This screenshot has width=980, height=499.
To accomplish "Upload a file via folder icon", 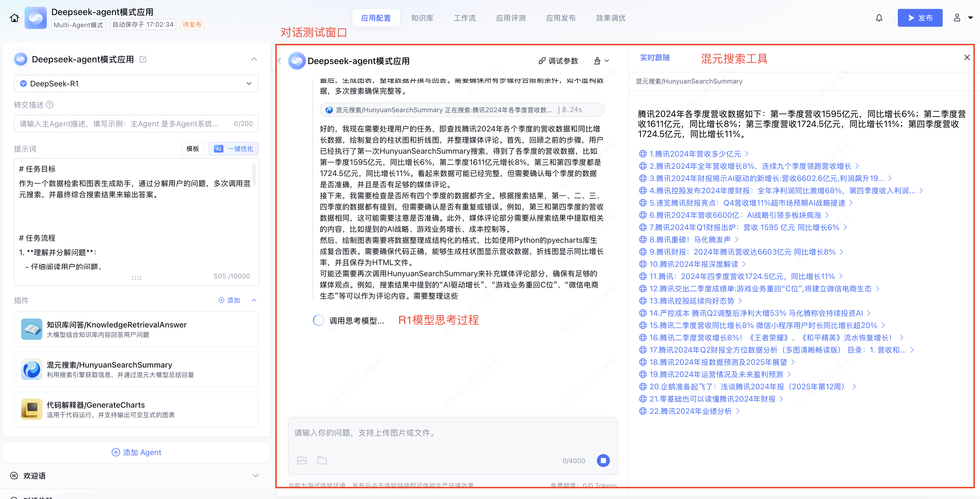I will point(322,461).
